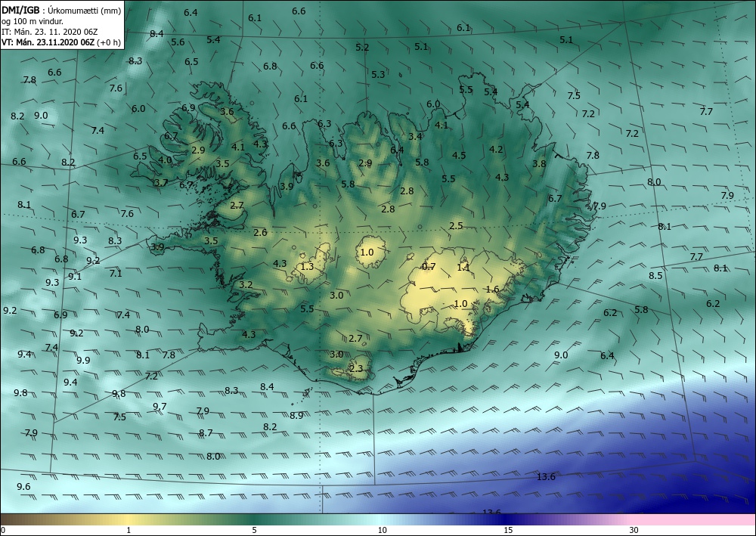Click the '5.6' value over the sea
Screen dimensions: 756x536
point(178,42)
